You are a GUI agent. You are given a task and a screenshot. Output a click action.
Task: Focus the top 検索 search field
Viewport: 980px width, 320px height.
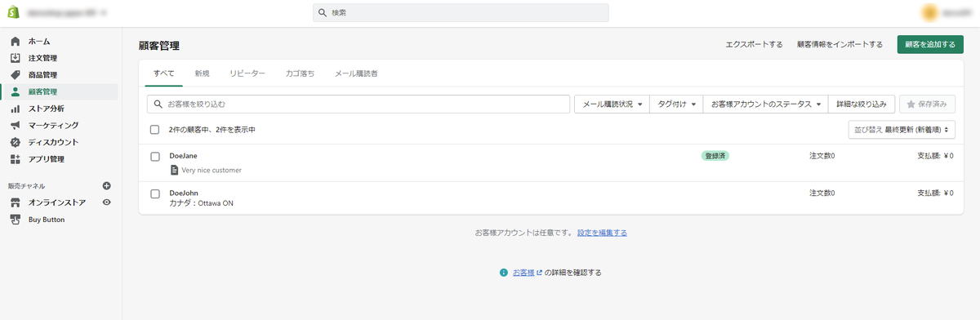pyautogui.click(x=461, y=13)
